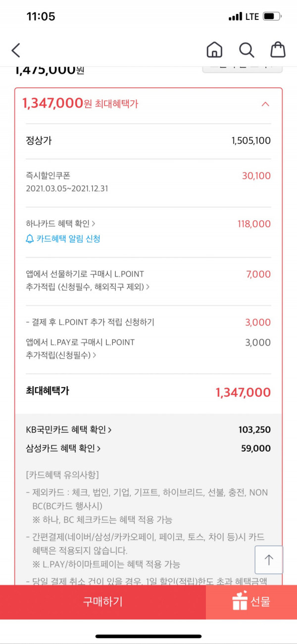Open search with magnifier icon
The image size is (297, 644).
click(247, 50)
